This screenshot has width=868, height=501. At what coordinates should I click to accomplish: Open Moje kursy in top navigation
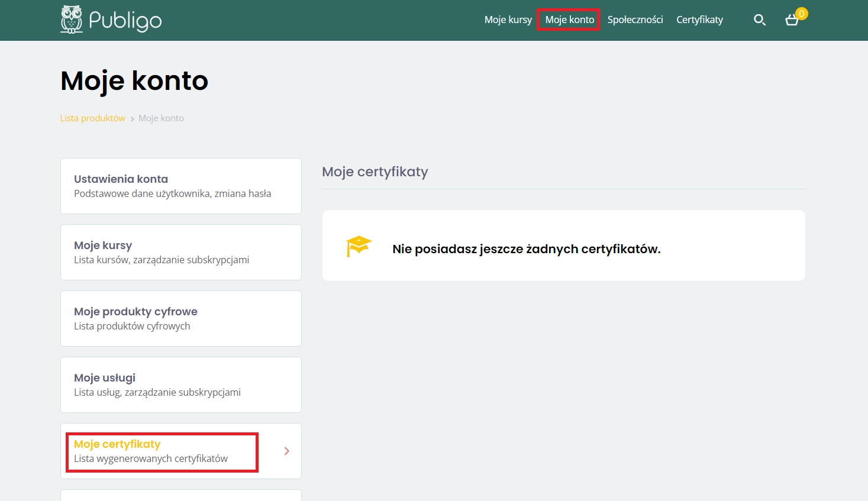point(508,20)
